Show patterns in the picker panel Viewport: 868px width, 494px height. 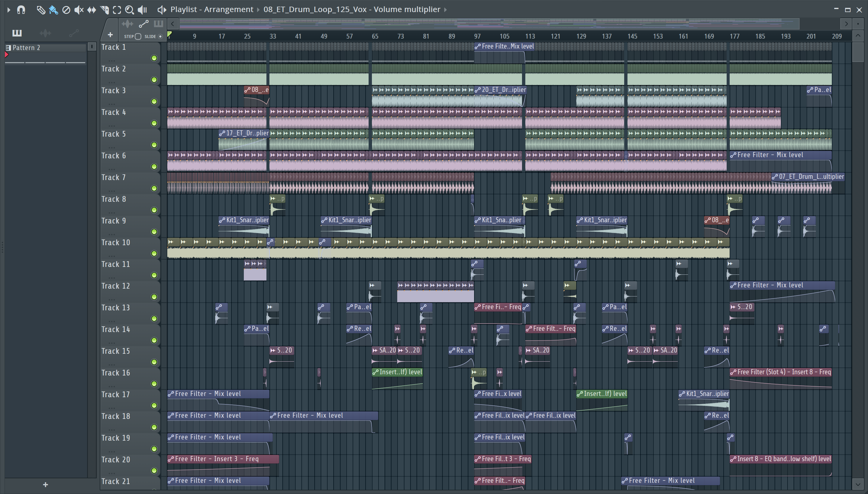pos(17,33)
